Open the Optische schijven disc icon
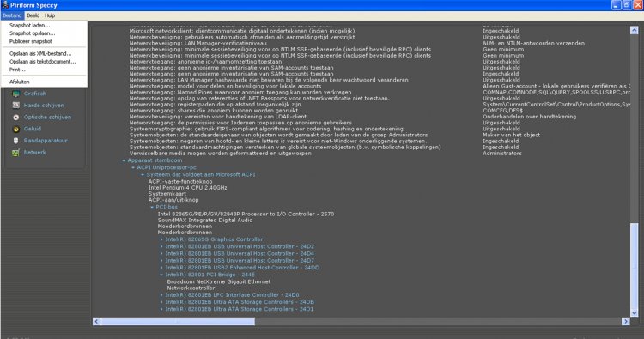Viewport: 644px width, 339px height. click(16, 117)
